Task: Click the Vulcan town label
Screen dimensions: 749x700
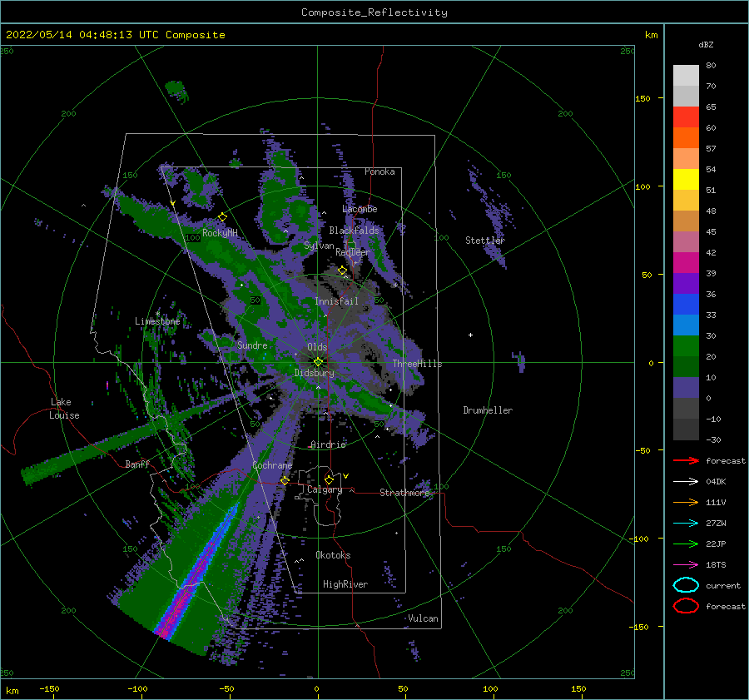Action: click(423, 618)
